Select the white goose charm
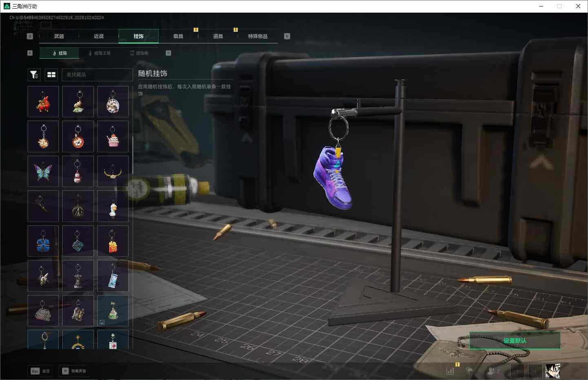The image size is (588, 380). [x=113, y=206]
